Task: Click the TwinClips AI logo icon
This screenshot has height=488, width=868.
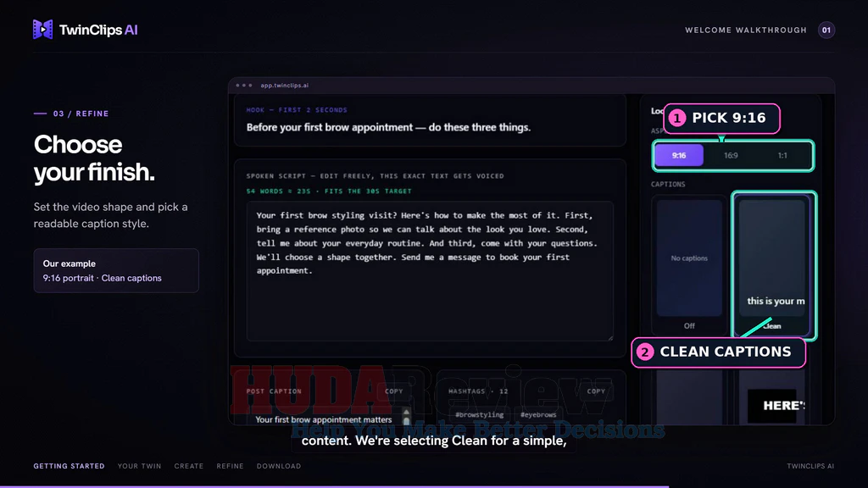Action: [x=42, y=30]
